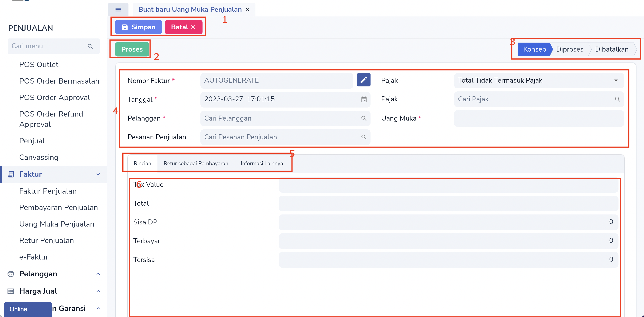Image resolution: width=644 pixels, height=317 pixels.
Task: Click the Tax Value field
Action: pyautogui.click(x=449, y=185)
